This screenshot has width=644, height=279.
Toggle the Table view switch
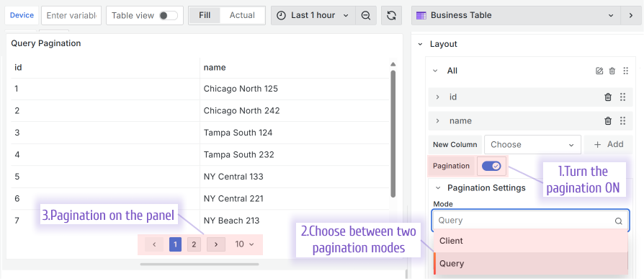[169, 16]
